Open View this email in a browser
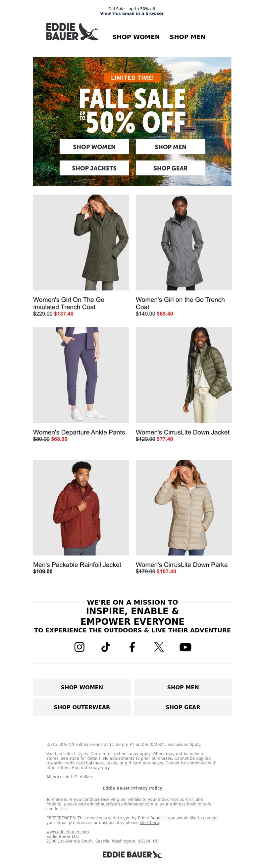The width and height of the screenshot is (265, 868). pyautogui.click(x=132, y=14)
